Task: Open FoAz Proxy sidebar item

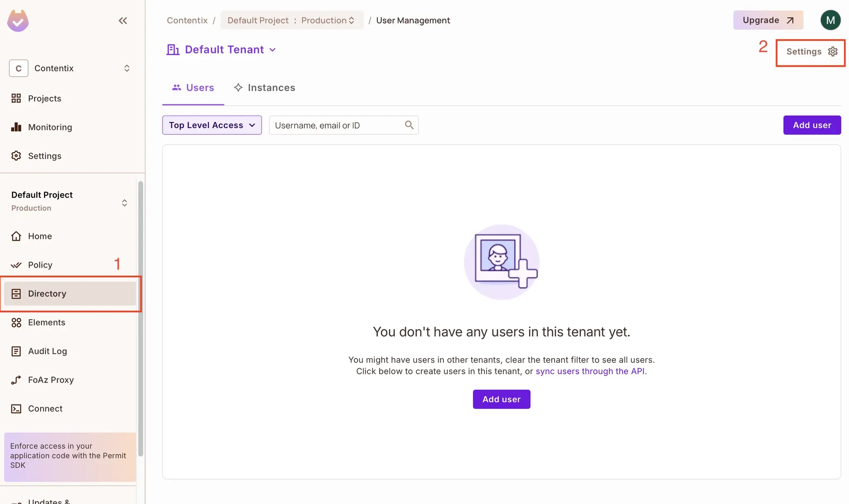Action: [51, 380]
